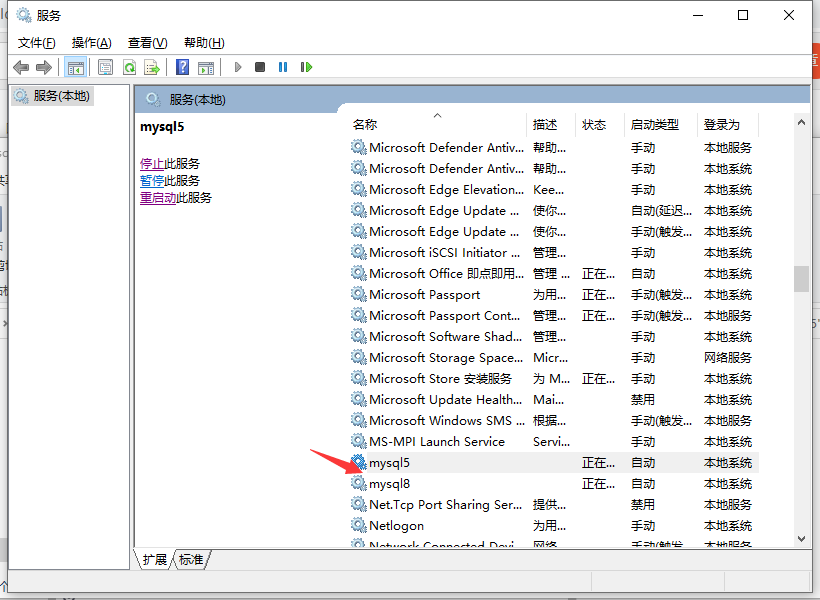820x600 pixels.
Task: Click the Start Service play icon
Action: [238, 67]
